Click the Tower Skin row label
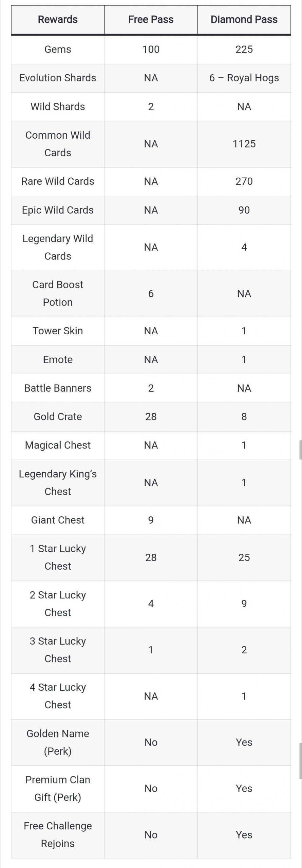Viewport: 302px width, 868px height. (x=58, y=331)
